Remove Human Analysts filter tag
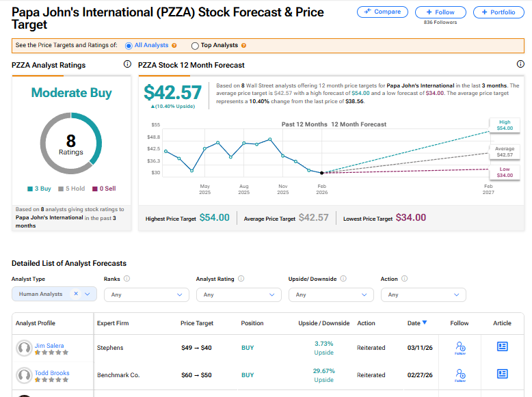532x397 pixels. (76, 294)
